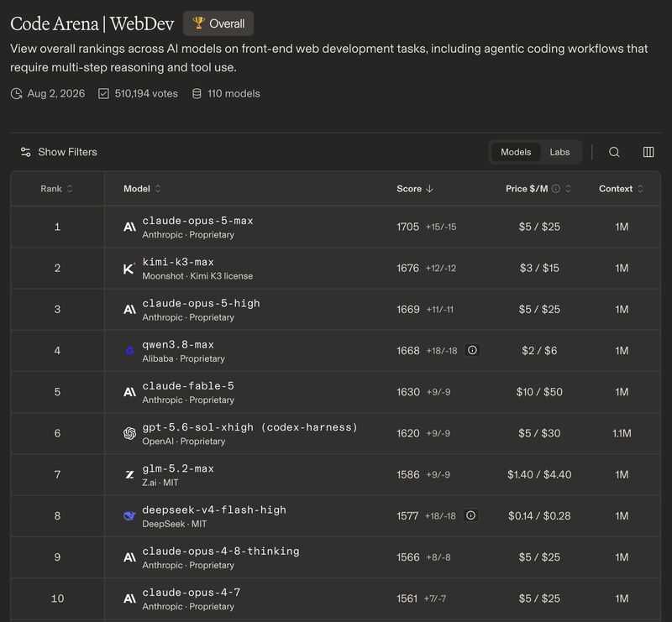Viewport: 672px width, 622px height.
Task: Click Anthropic logo beside claude-opus-5-max
Action: coord(130,227)
